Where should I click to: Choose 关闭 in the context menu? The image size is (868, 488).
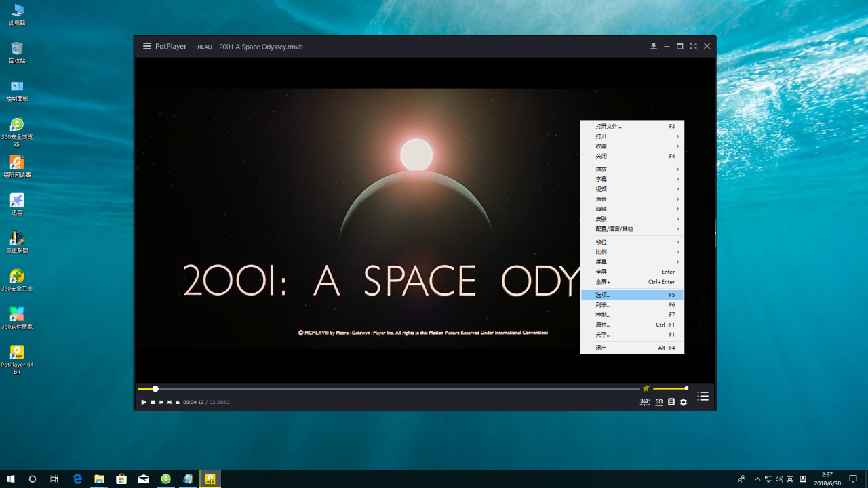632,156
